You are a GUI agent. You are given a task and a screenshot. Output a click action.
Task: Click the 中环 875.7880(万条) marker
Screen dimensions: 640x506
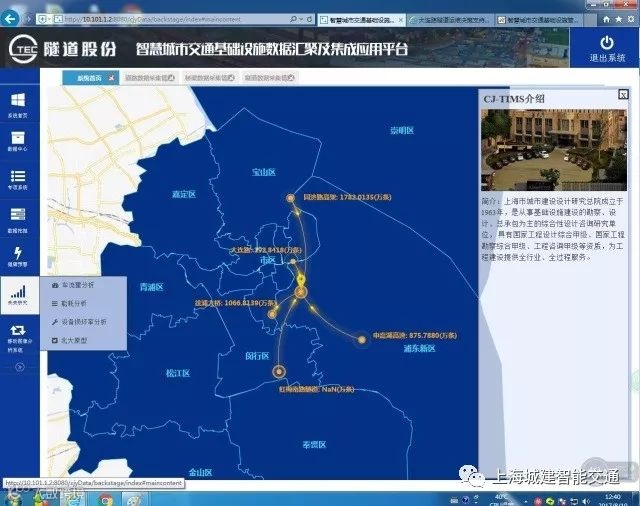tap(362, 340)
